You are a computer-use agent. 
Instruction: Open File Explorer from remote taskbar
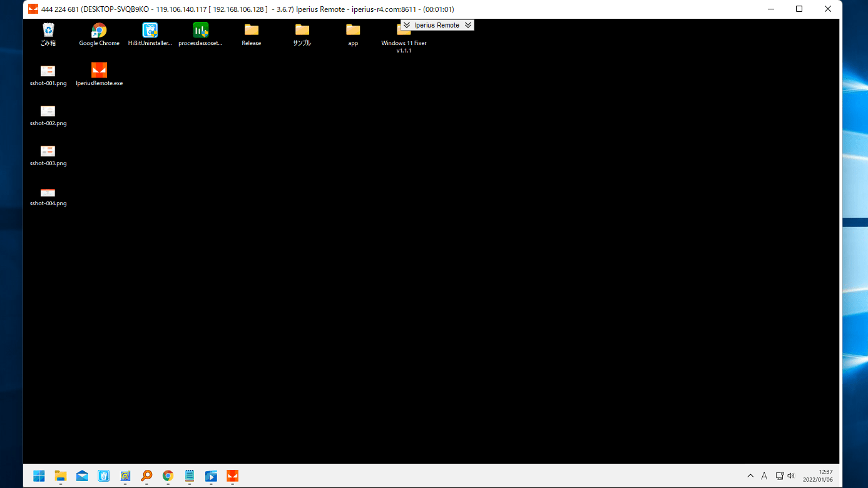point(61,476)
